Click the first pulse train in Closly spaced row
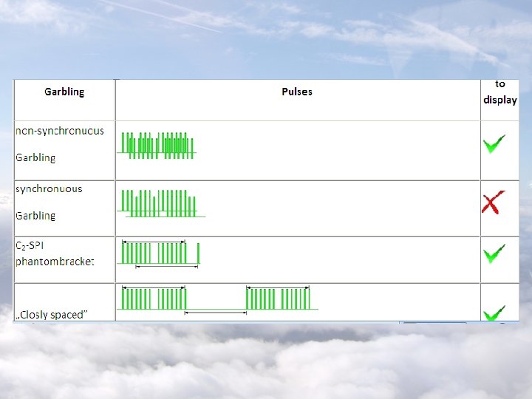532x399 pixels. pos(154,299)
